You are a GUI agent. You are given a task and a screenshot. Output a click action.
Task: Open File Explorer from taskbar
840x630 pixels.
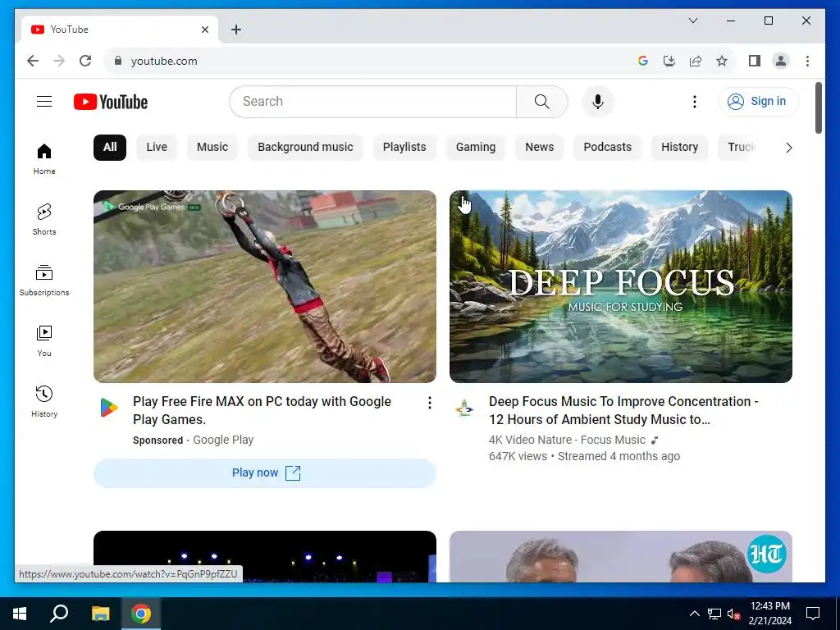[100, 614]
